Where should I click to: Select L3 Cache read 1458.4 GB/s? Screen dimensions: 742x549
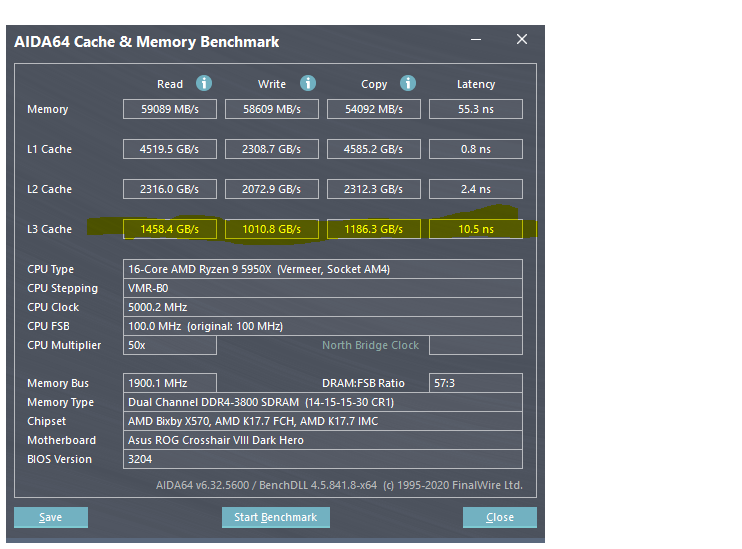point(170,229)
